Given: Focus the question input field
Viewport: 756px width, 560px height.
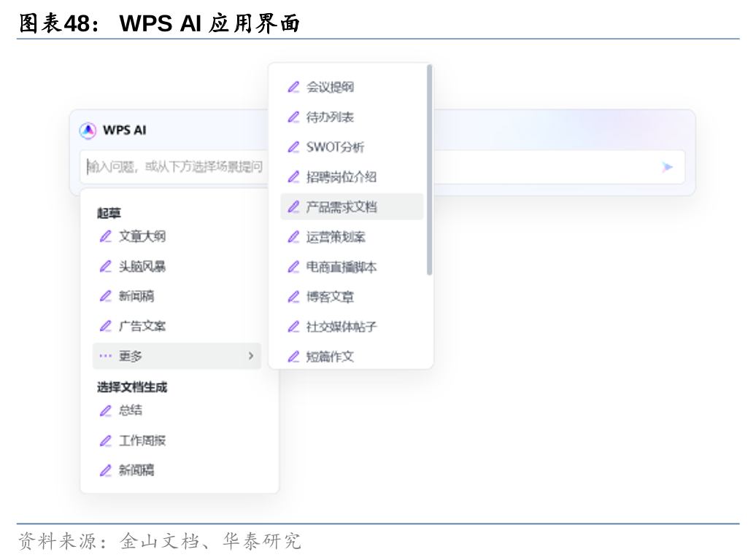Looking at the screenshot, I should [382, 167].
